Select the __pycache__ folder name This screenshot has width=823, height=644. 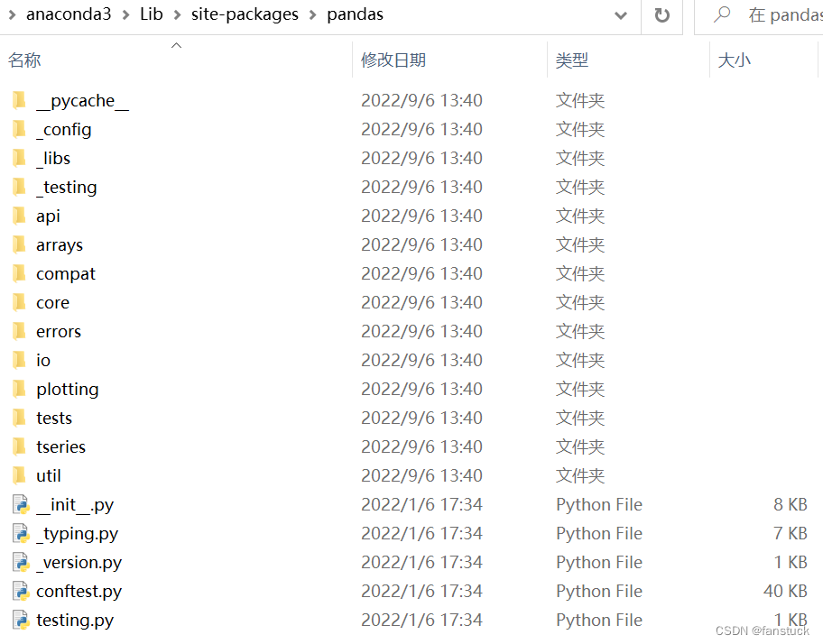(82, 100)
